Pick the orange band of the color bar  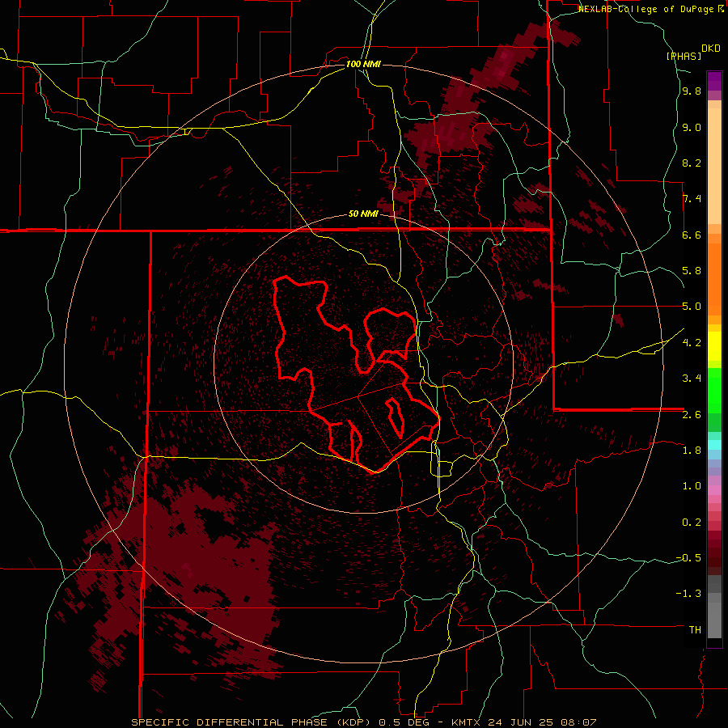coord(714,279)
